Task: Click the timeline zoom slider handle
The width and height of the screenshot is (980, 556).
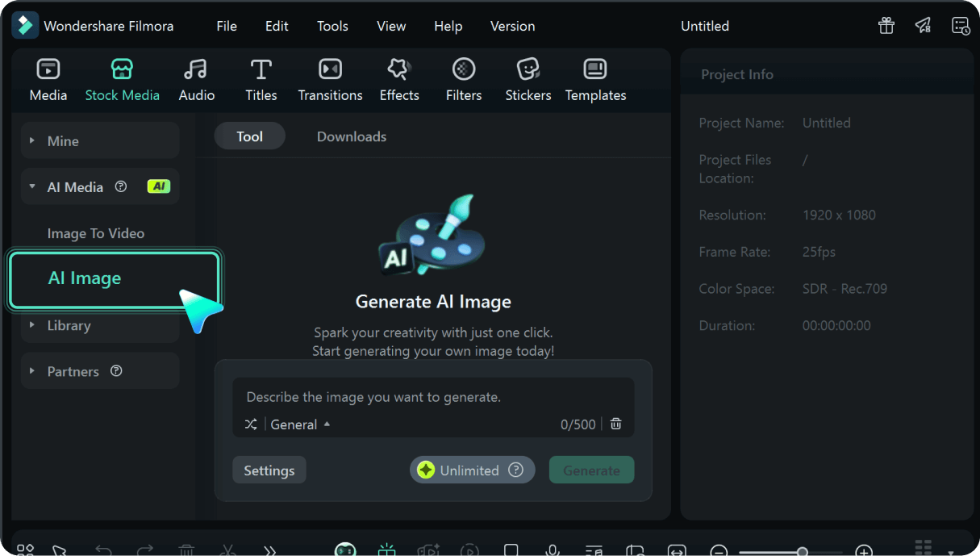Action: pos(803,552)
